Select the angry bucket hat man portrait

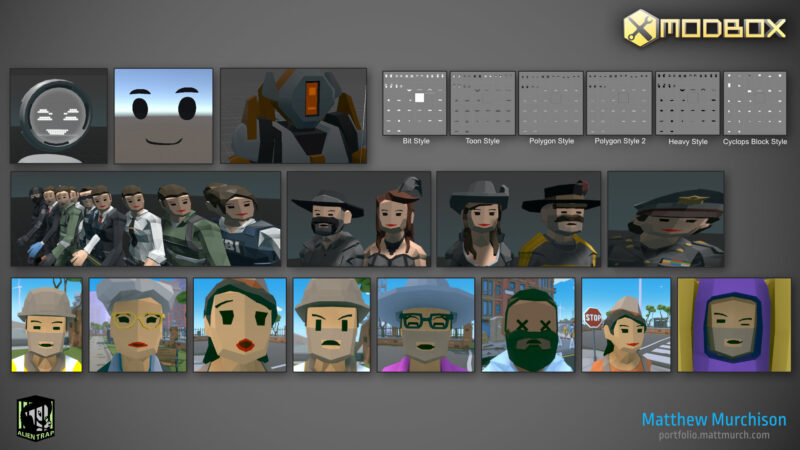(332, 324)
